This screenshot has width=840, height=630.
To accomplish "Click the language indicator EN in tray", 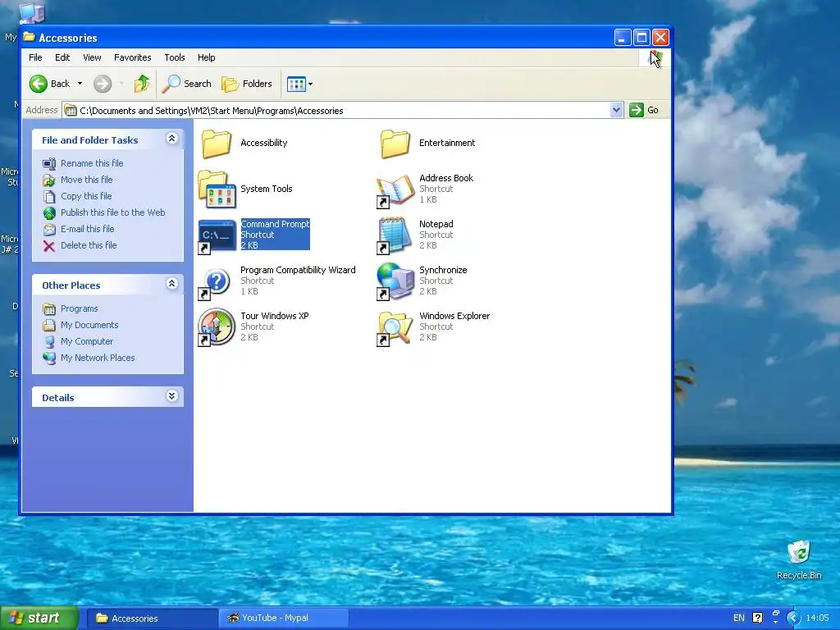I will point(739,618).
